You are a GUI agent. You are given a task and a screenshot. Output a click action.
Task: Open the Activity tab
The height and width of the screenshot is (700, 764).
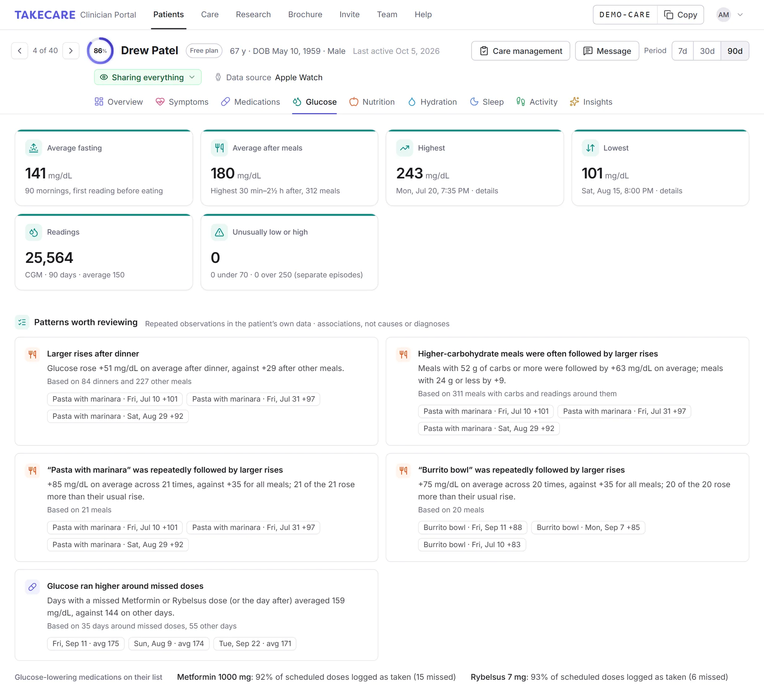tap(537, 102)
